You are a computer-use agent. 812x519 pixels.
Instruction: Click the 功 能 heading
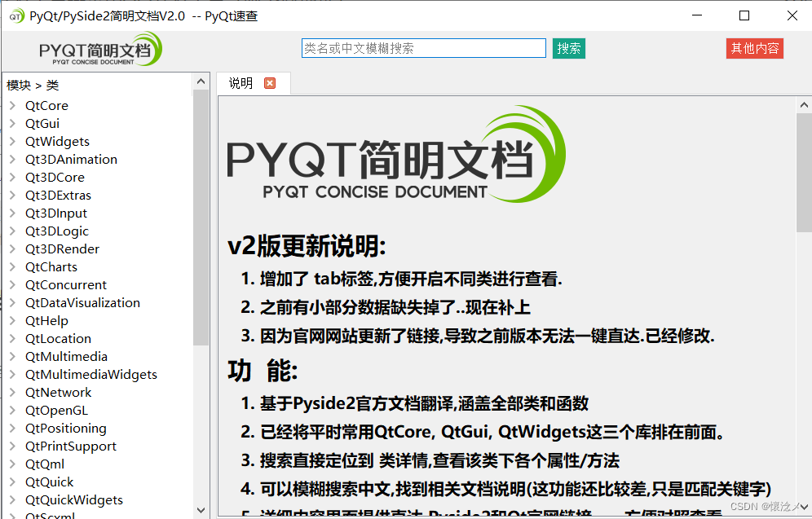[263, 371]
